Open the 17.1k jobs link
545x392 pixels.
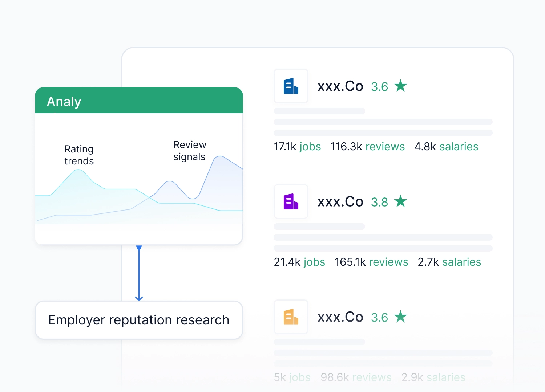click(297, 147)
